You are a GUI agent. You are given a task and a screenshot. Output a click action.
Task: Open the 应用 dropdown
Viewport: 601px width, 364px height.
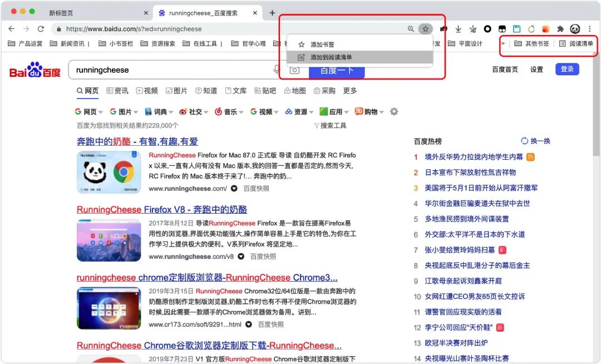334,112
